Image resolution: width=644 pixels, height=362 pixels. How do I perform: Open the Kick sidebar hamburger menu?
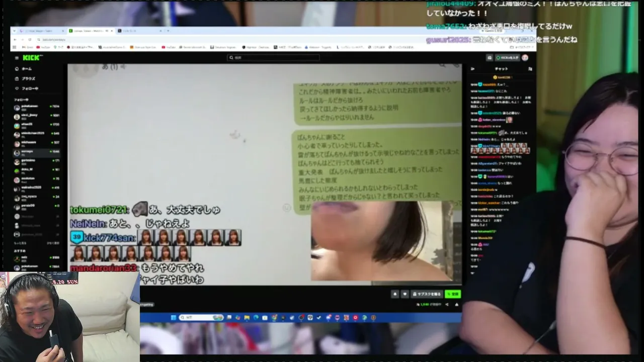pos(17,58)
